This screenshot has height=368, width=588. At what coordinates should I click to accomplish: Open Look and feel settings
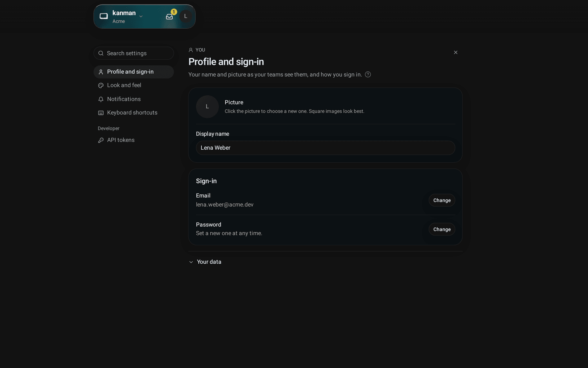pyautogui.click(x=134, y=85)
